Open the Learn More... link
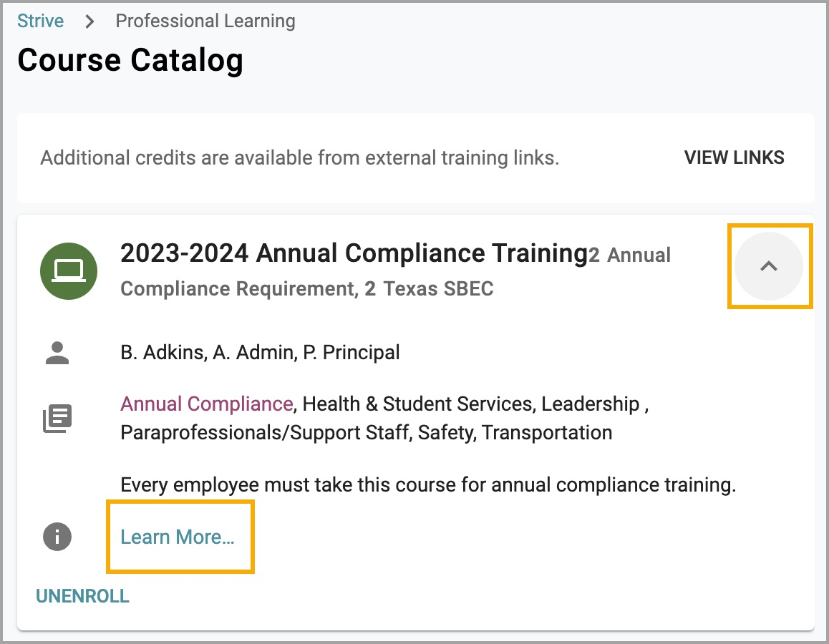This screenshot has height=644, width=829. tap(178, 537)
